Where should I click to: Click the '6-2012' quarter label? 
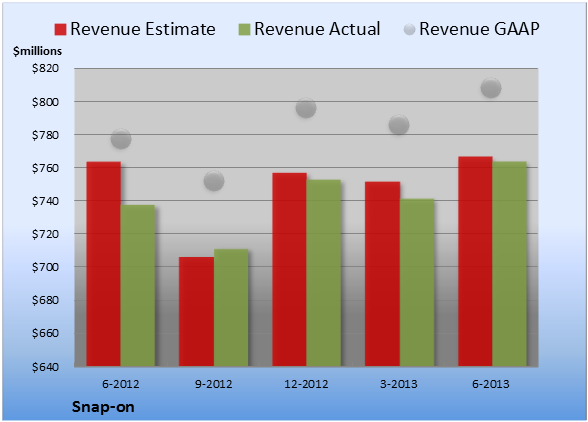121,384
